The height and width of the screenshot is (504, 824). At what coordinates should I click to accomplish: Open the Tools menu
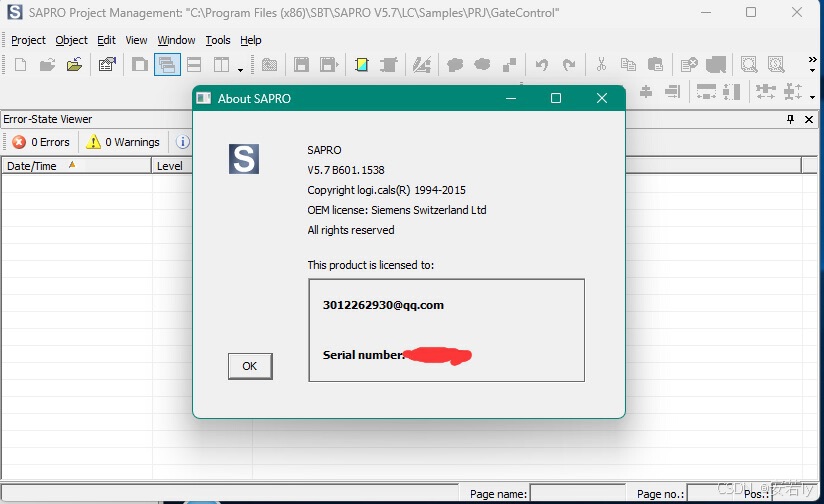(218, 40)
